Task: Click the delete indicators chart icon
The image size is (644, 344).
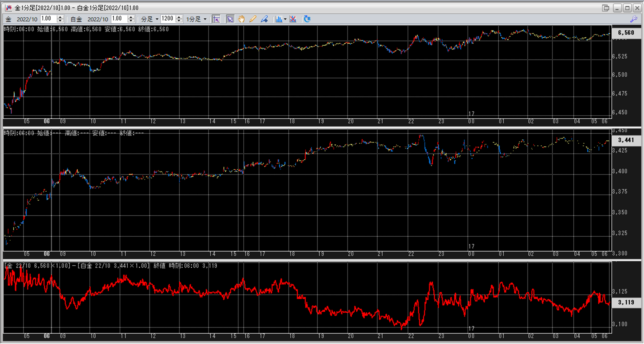Action: tap(293, 19)
